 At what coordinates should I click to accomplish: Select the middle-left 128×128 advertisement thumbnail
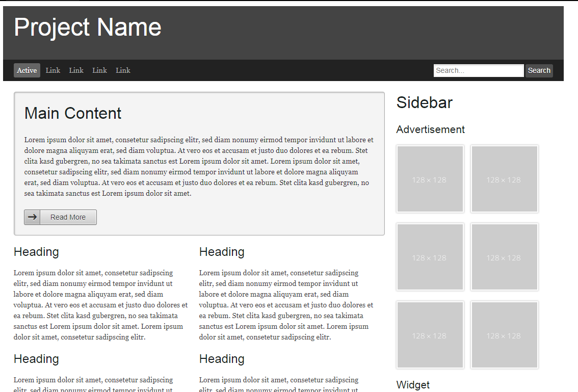pyautogui.click(x=430, y=257)
